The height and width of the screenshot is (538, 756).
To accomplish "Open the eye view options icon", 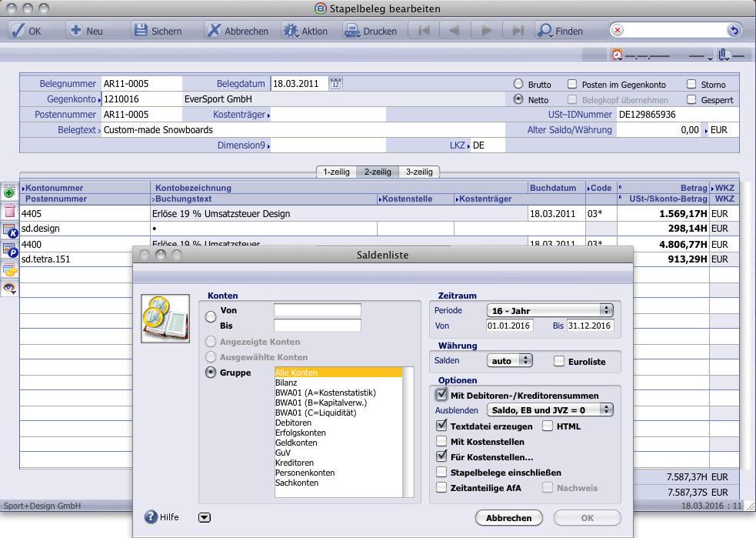I will coord(10,289).
